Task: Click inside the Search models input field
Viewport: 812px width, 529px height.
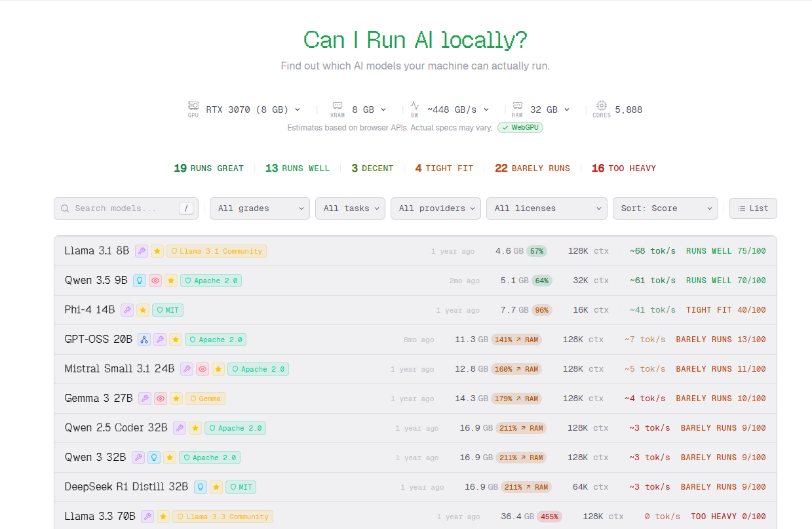Action: tap(118, 208)
